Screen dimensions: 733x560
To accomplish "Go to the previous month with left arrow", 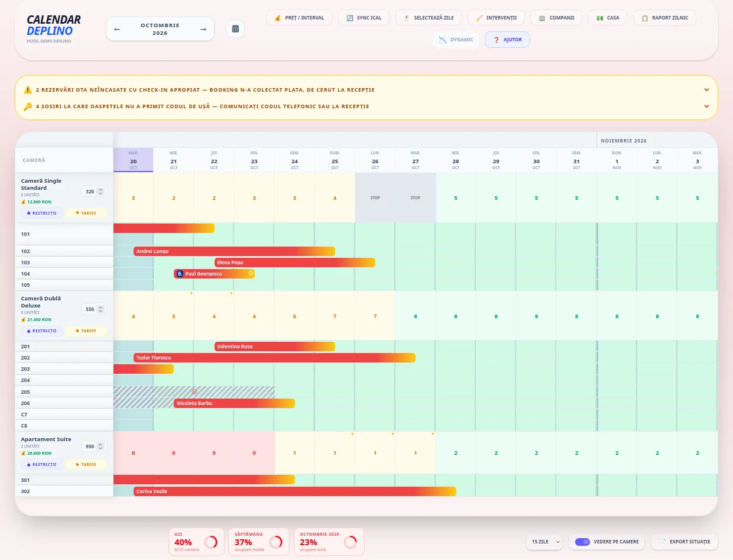I will pyautogui.click(x=117, y=29).
